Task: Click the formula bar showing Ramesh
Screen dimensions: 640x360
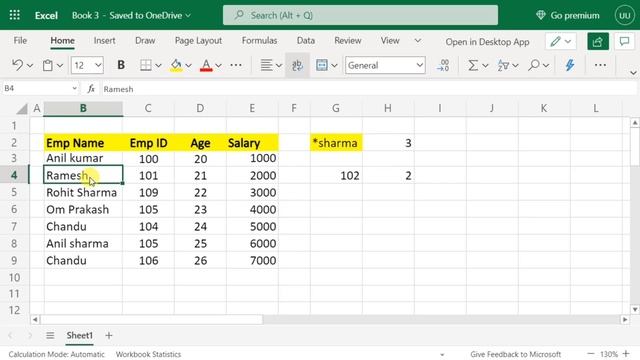Action: pos(367,89)
